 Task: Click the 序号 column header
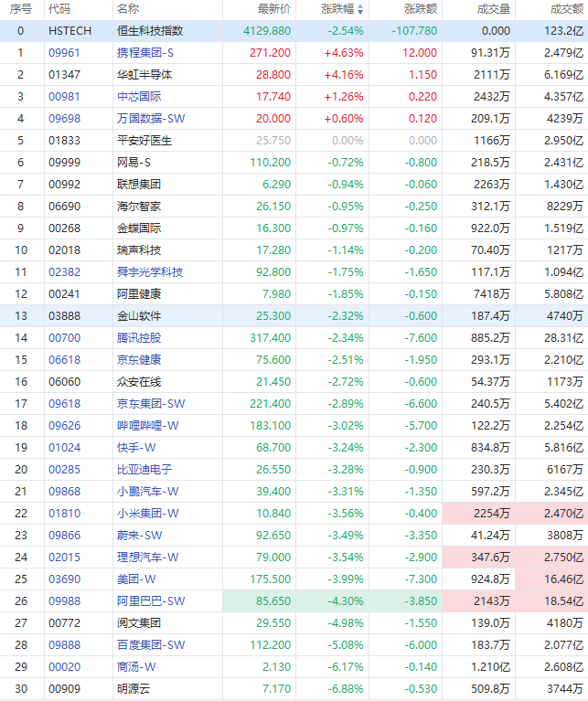pyautogui.click(x=20, y=9)
